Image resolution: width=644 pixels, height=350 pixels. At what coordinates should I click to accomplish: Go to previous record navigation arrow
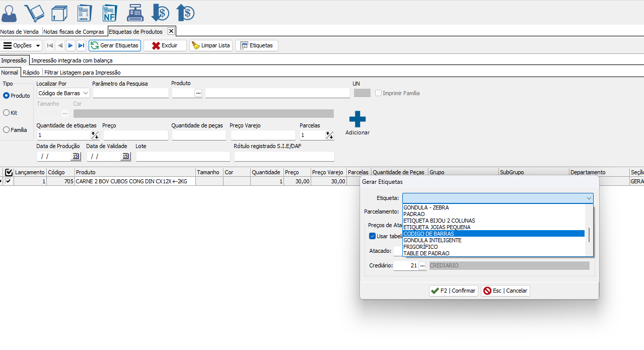(x=60, y=45)
